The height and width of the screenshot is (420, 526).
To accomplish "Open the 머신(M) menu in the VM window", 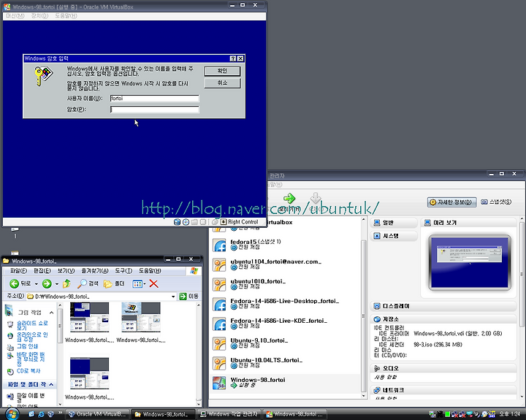I will click(x=15, y=16).
